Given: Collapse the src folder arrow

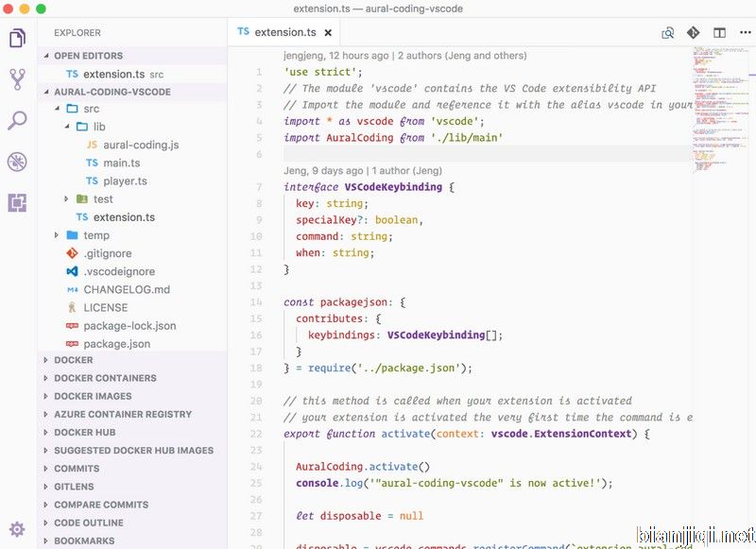Looking at the screenshot, I should tap(57, 109).
